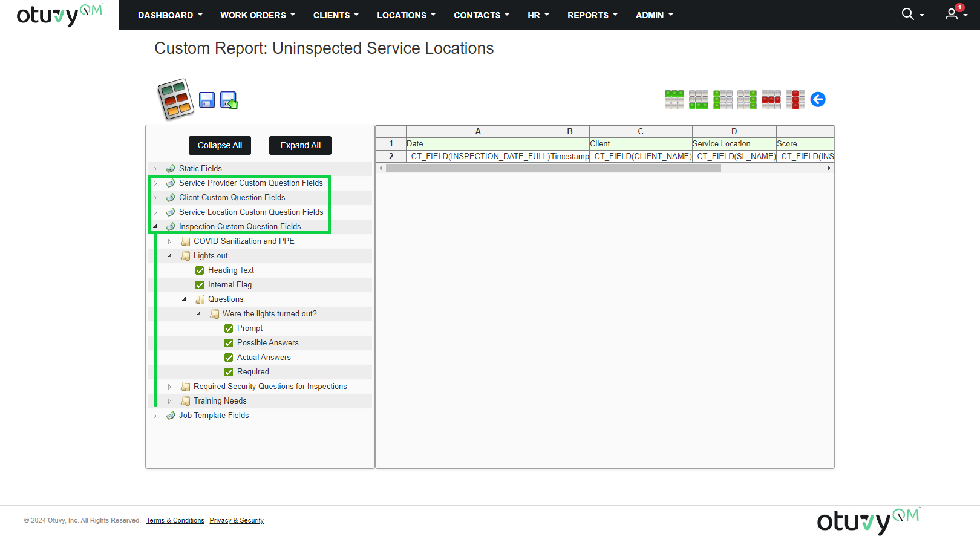Expand the Static Fields node

point(155,169)
